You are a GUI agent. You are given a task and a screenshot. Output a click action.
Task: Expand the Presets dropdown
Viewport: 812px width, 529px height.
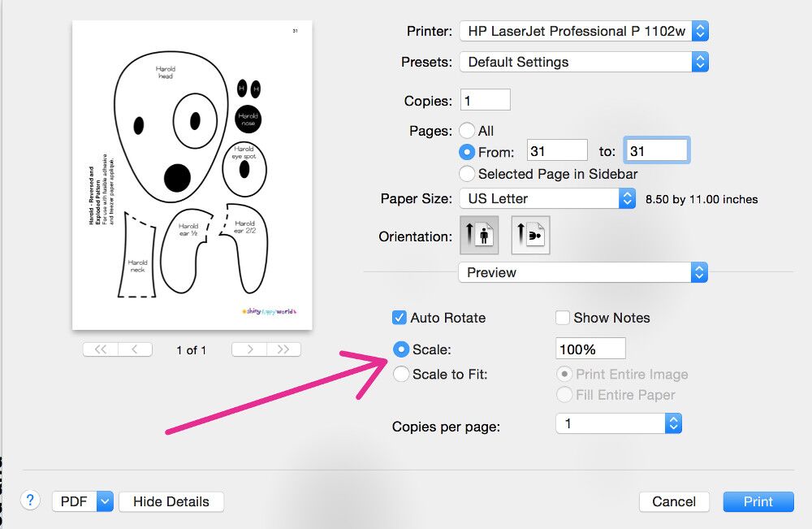(583, 62)
